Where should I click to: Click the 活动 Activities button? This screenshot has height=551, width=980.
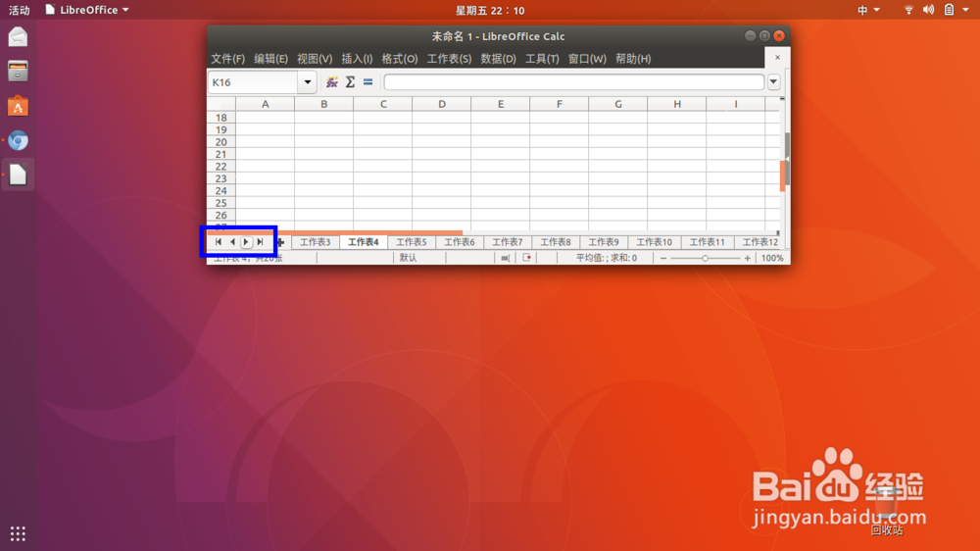pyautogui.click(x=19, y=10)
